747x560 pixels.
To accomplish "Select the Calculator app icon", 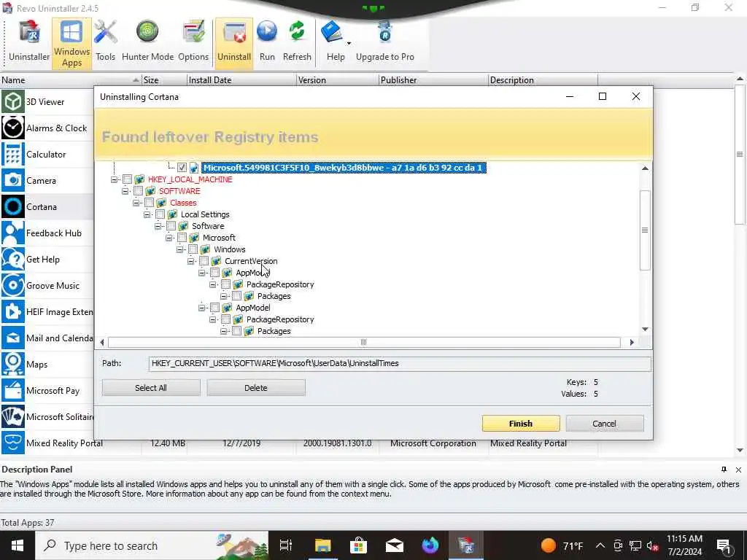I will pyautogui.click(x=13, y=155).
